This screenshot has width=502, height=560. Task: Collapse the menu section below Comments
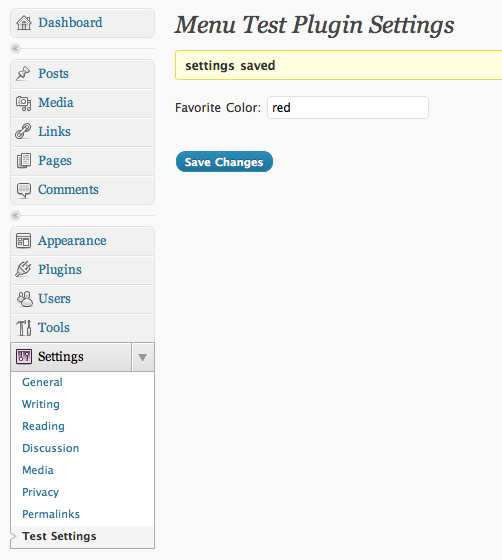[15, 215]
